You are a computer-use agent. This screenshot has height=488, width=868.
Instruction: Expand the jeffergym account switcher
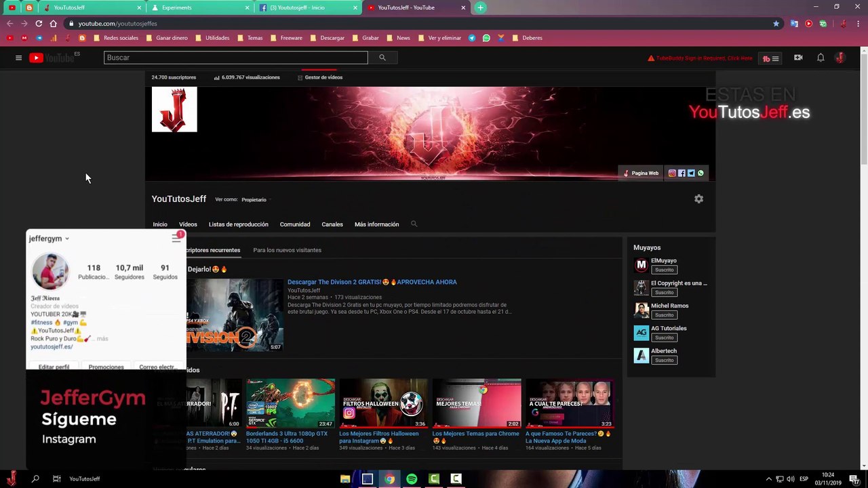click(49, 239)
